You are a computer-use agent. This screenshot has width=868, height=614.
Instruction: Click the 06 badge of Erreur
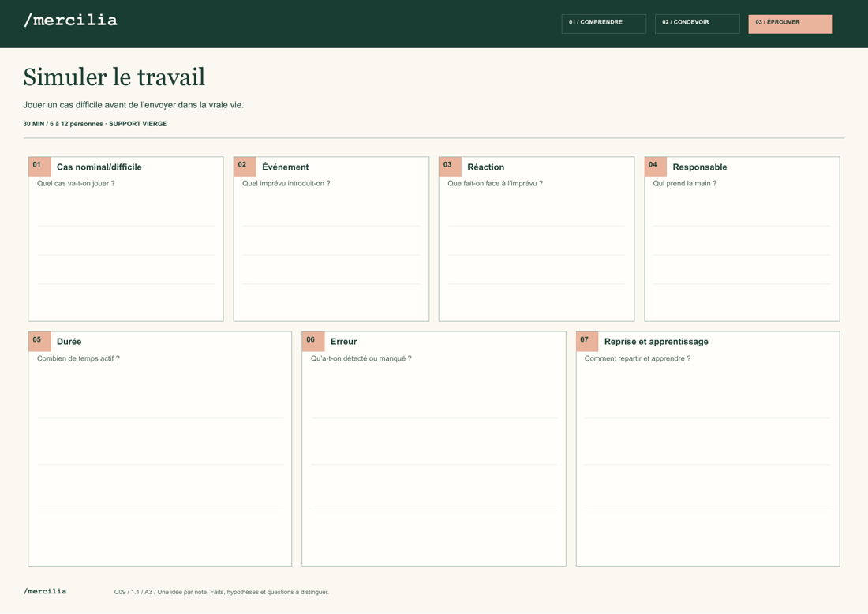[313, 341]
